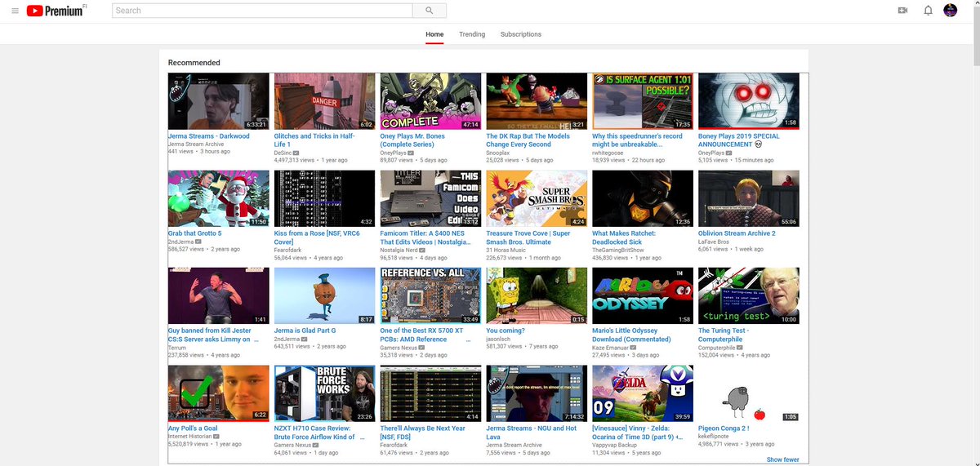This screenshot has height=466, width=980.
Task: Open Famicom Titler video thumbnail
Action: (430, 198)
